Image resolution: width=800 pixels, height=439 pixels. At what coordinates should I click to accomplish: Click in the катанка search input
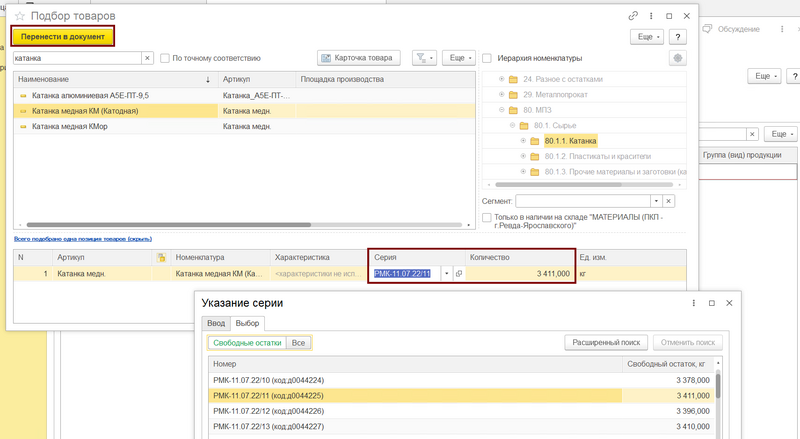[78, 58]
